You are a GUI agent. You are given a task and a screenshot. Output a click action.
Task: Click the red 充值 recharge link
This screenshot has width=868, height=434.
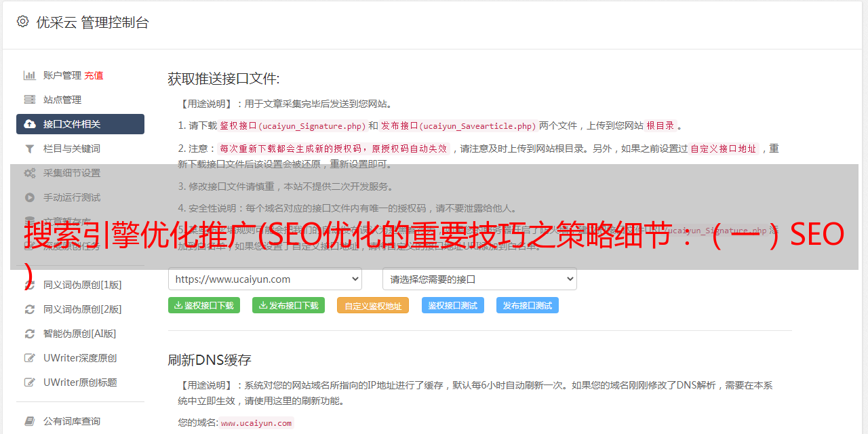[x=94, y=75]
